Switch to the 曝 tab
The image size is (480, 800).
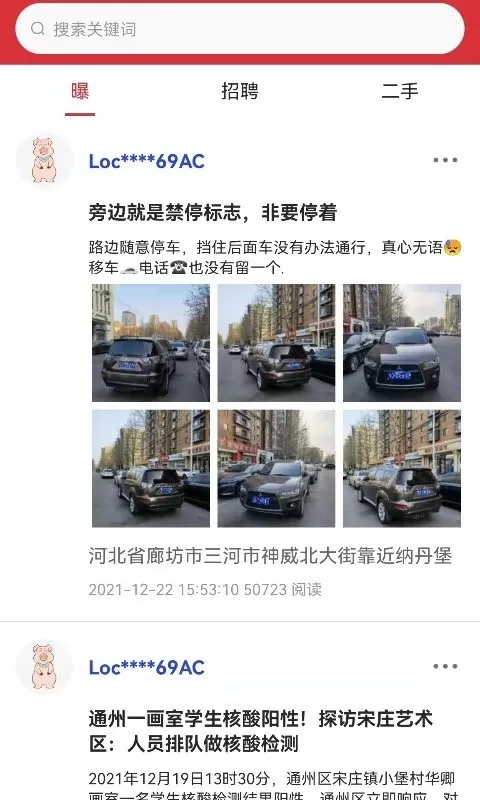[x=80, y=91]
